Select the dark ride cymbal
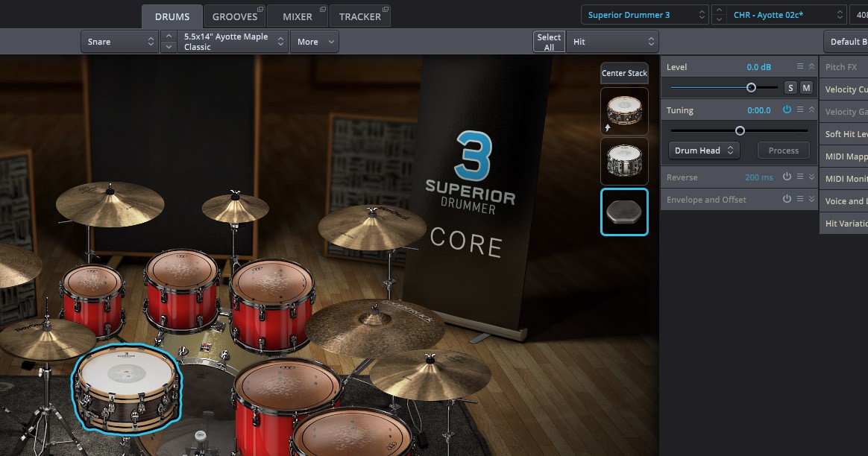Image resolution: width=868 pixels, height=456 pixels. pos(375,328)
